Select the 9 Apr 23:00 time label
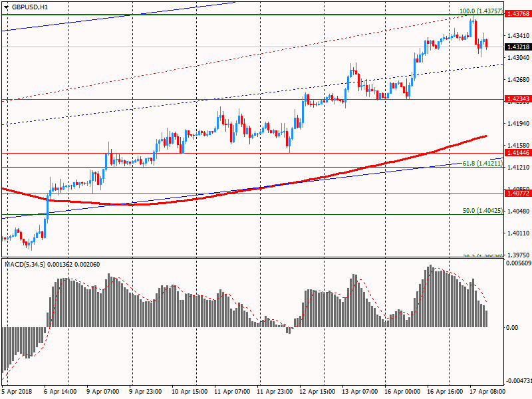The height and width of the screenshot is (399, 532). 146,392
